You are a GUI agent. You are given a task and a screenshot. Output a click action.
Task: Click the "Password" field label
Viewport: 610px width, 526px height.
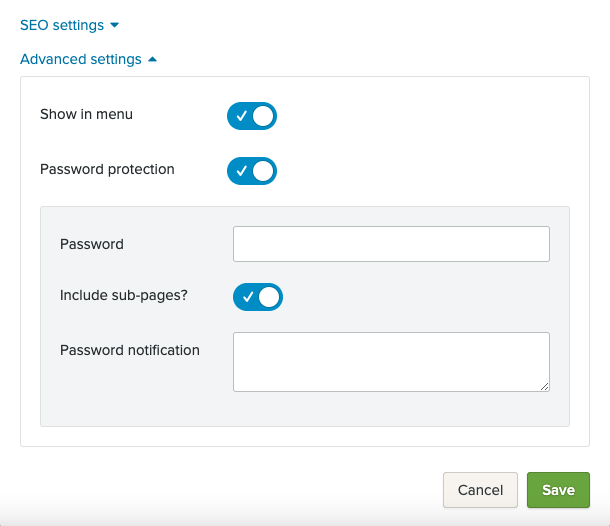tap(92, 244)
